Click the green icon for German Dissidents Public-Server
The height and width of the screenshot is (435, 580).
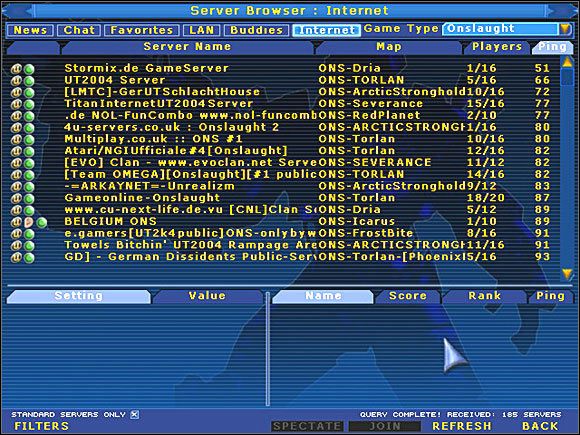[x=29, y=257]
